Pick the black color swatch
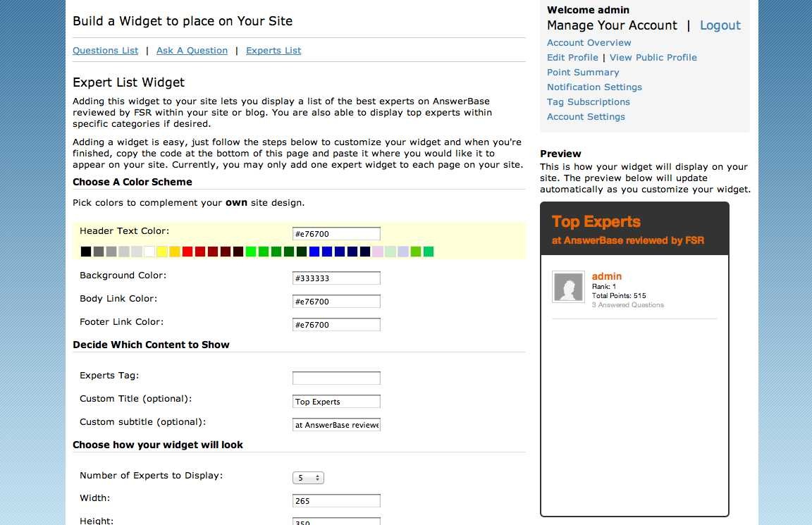Image resolution: width=812 pixels, height=525 pixels. 86,252
